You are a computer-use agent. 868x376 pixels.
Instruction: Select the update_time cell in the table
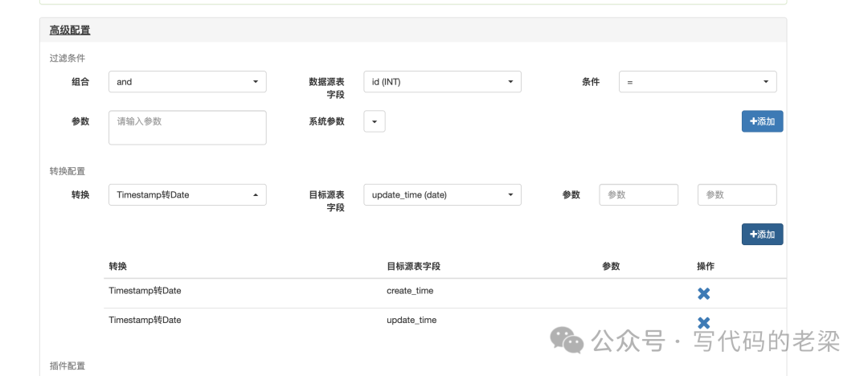pos(411,320)
